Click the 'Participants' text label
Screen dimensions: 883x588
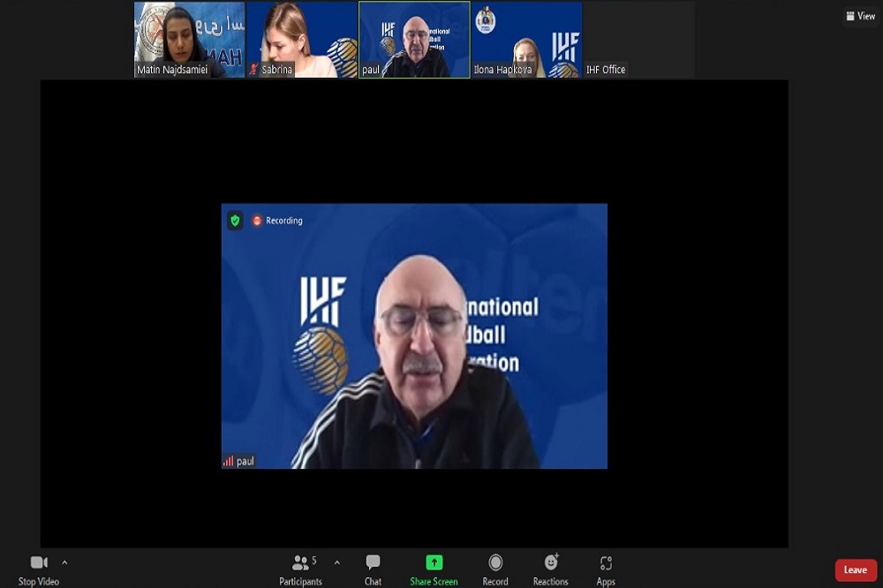coord(300,581)
